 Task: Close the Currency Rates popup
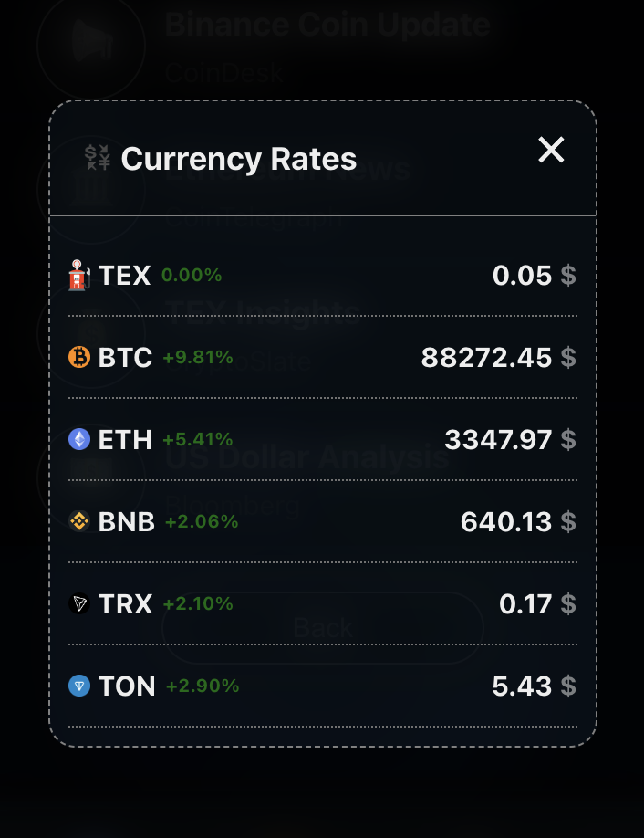click(x=551, y=150)
